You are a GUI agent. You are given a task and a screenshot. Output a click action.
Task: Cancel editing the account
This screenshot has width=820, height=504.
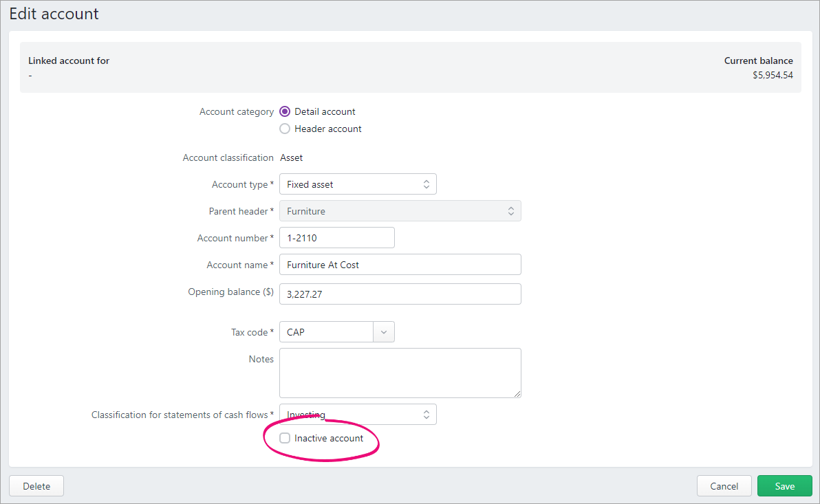724,485
